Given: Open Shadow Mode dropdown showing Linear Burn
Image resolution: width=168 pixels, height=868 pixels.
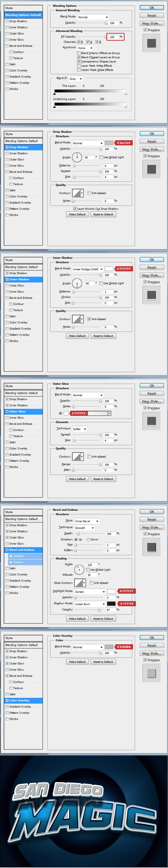Looking at the screenshot, I should 90,604.
